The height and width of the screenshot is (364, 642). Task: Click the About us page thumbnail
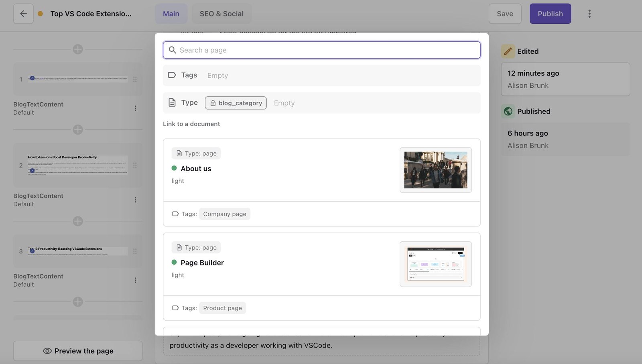coord(435,170)
